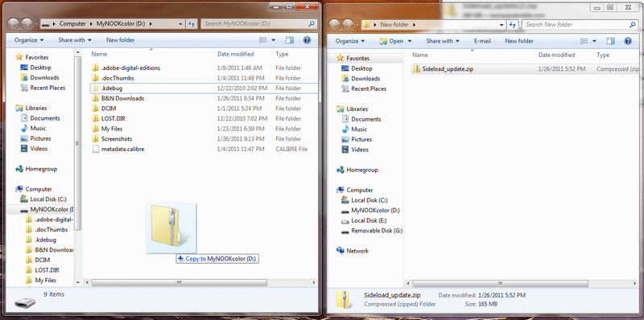This screenshot has height=320, width=644.
Task: Open Organize dropdown in New folder window
Action: click(350, 41)
